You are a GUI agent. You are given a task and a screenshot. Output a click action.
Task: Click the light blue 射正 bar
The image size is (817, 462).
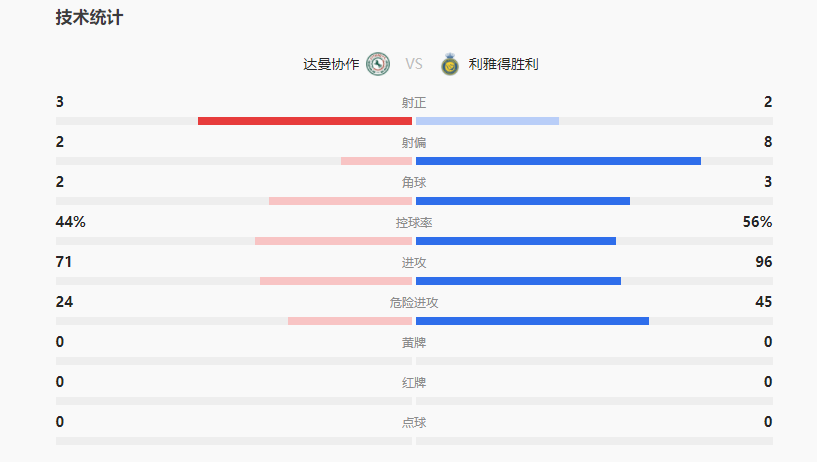(487, 121)
